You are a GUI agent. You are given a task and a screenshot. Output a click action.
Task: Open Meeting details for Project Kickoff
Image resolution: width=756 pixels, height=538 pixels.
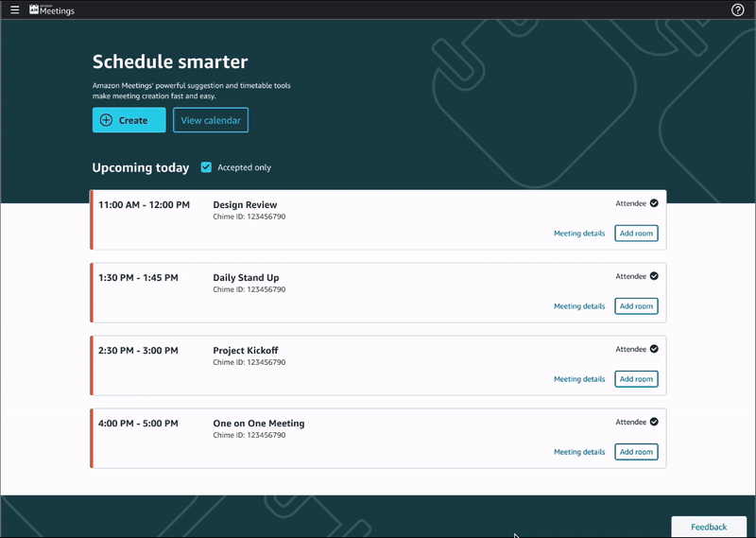(x=579, y=379)
